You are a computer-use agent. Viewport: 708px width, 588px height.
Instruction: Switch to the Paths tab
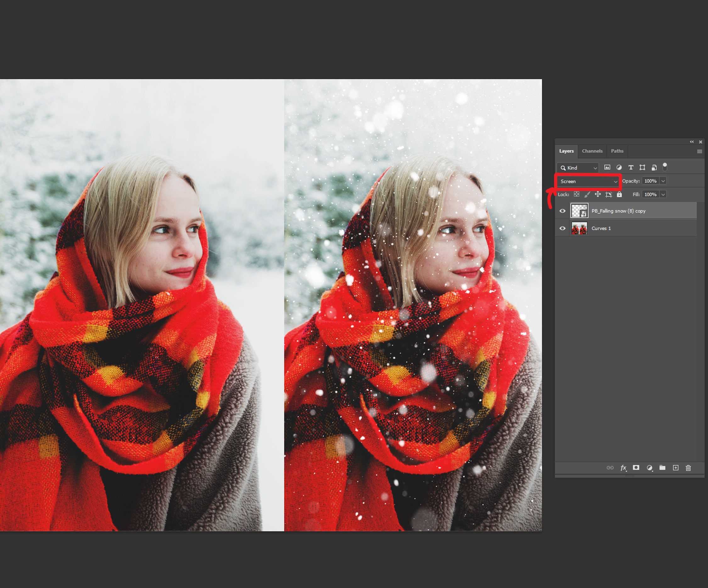[x=617, y=151]
